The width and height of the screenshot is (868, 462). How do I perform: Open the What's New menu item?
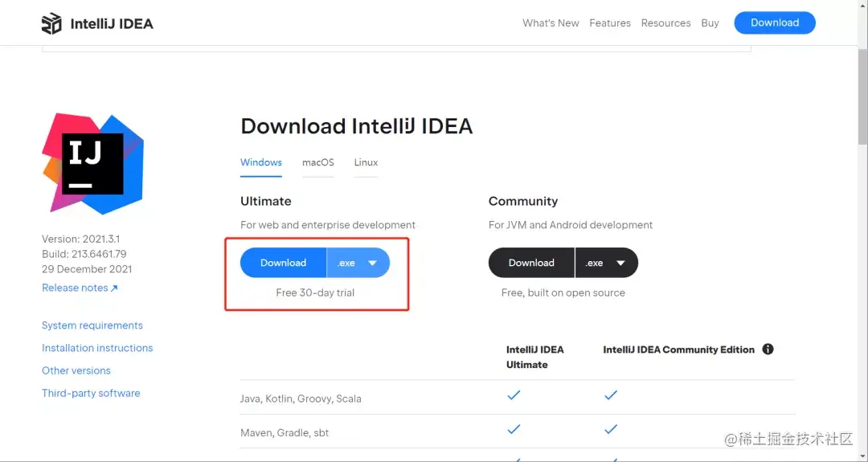coord(551,23)
